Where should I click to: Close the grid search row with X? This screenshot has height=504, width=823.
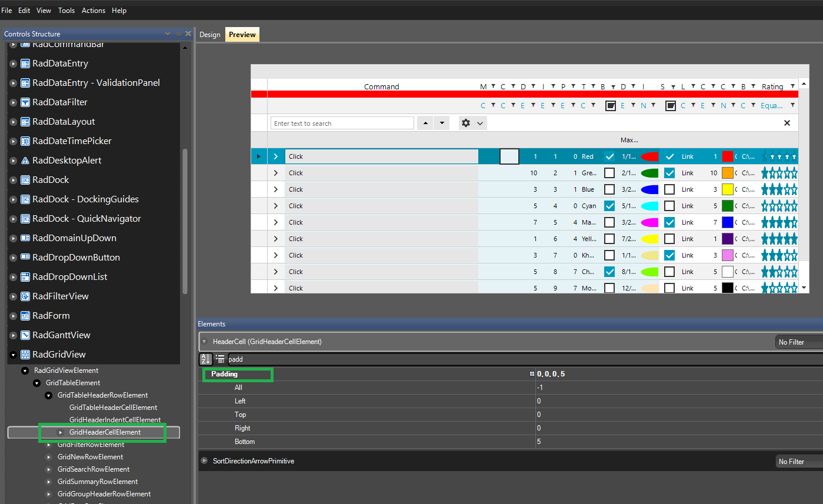(x=787, y=123)
